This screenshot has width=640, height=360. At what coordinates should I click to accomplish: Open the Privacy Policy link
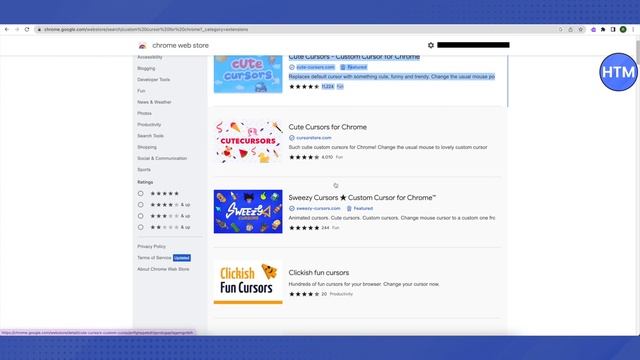coord(151,247)
